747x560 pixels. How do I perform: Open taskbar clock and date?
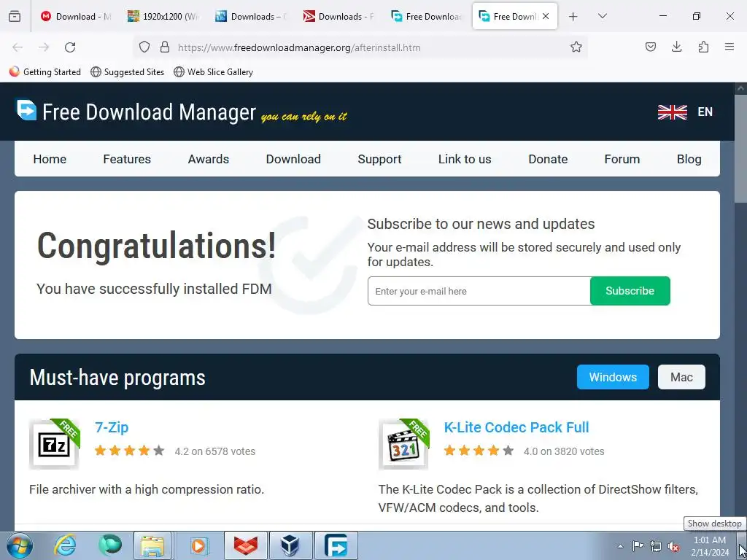point(710,545)
